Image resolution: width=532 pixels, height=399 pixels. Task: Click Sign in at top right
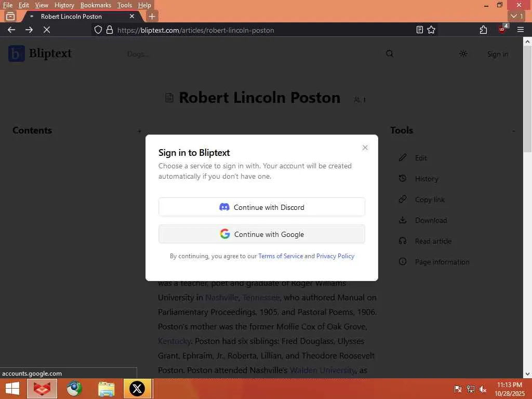click(x=498, y=54)
